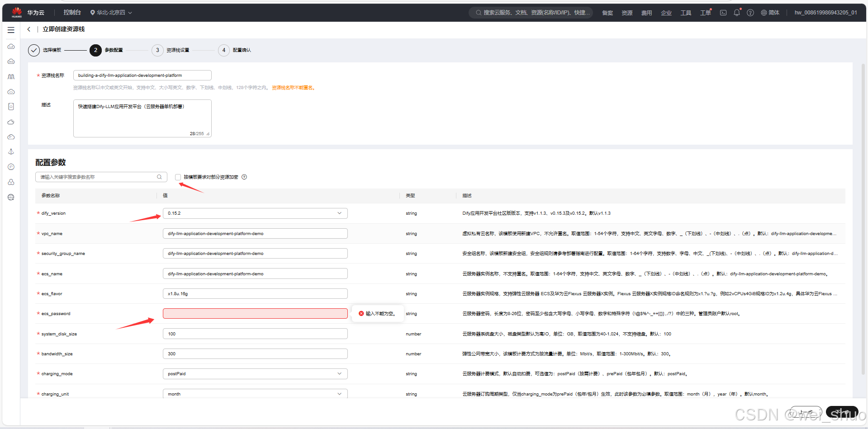Select step 4 配置确认

(x=235, y=50)
